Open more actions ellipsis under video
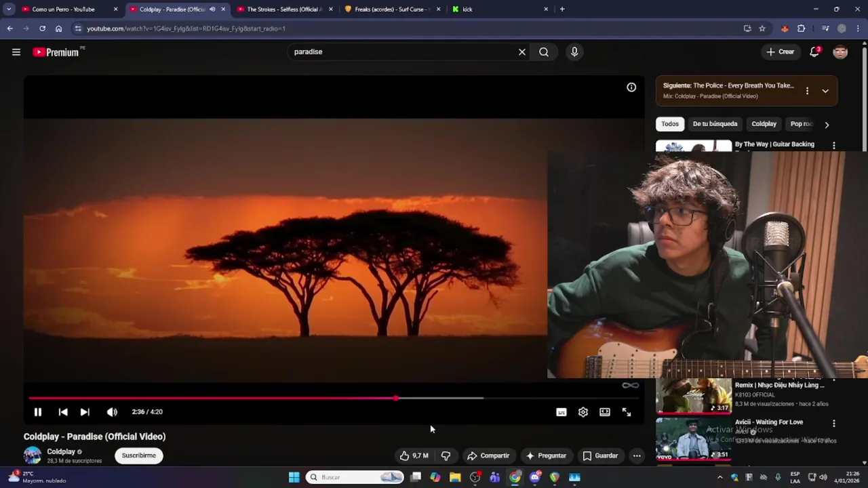This screenshot has height=488, width=868. pos(637,455)
